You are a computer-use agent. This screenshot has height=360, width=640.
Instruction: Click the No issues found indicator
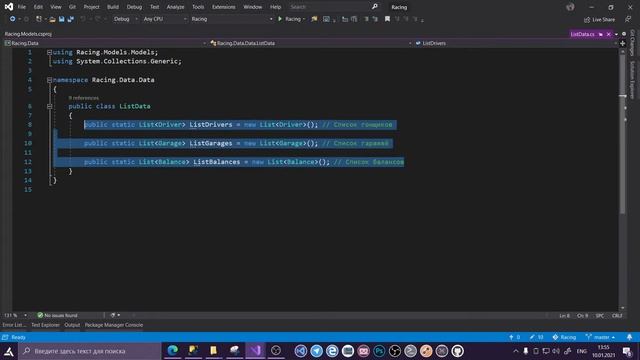click(57, 316)
